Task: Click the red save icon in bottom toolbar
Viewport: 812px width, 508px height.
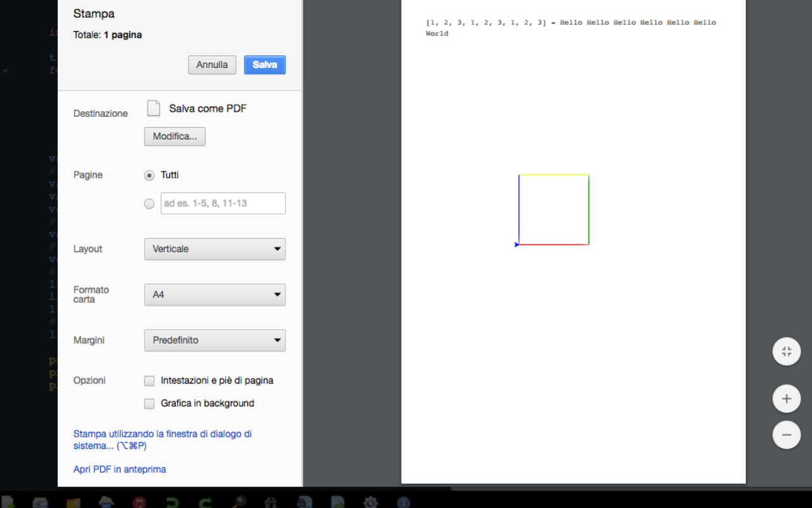Action: tap(140, 502)
